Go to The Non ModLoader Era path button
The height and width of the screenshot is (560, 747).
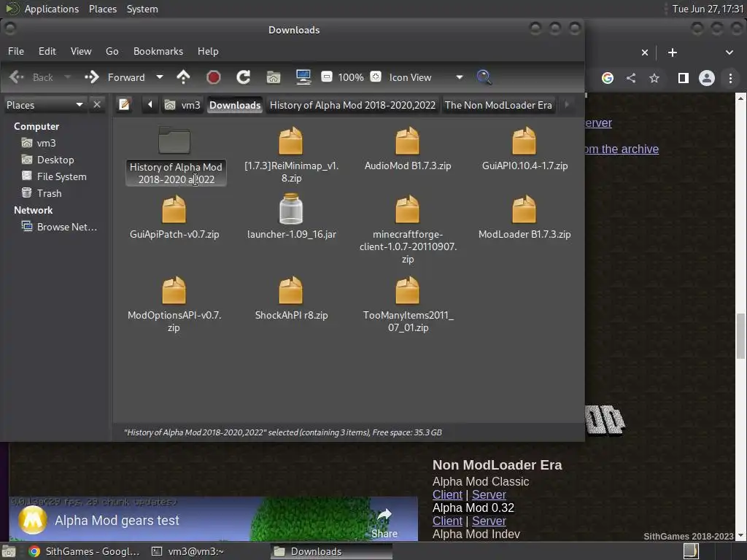point(498,105)
